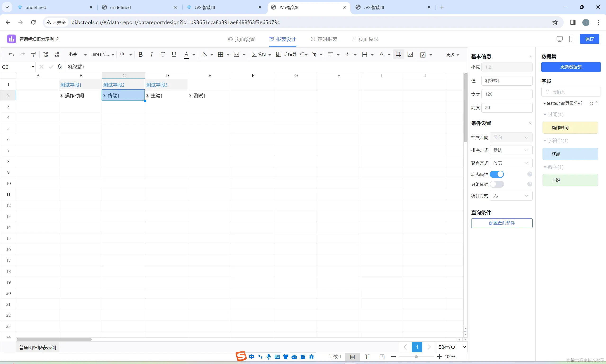Screen dimensions: 606x364
Task: Click the insert image toolbar icon
Action: click(410, 54)
